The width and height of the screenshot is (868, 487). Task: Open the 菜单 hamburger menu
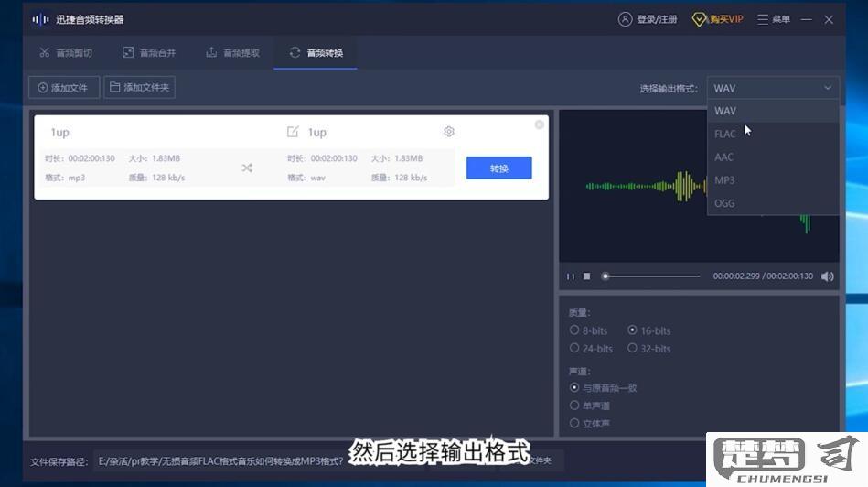coord(774,19)
